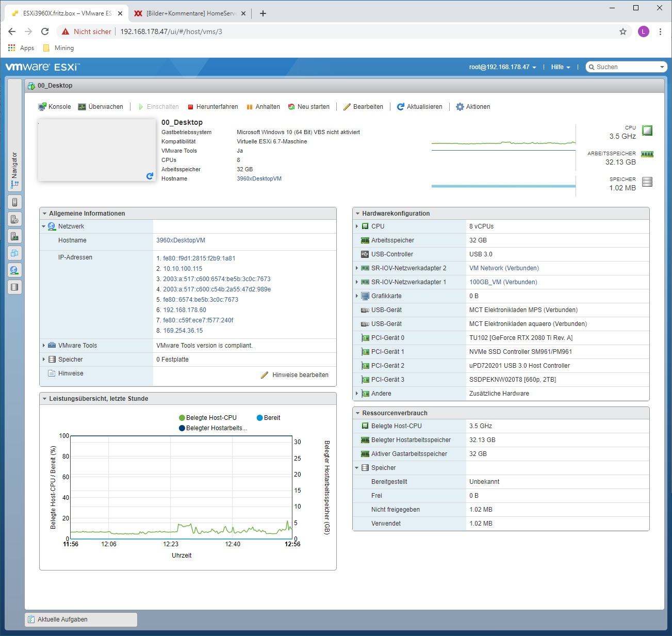Click the Suchen search field
Screen dimensions: 672x636
pyautogui.click(x=626, y=67)
